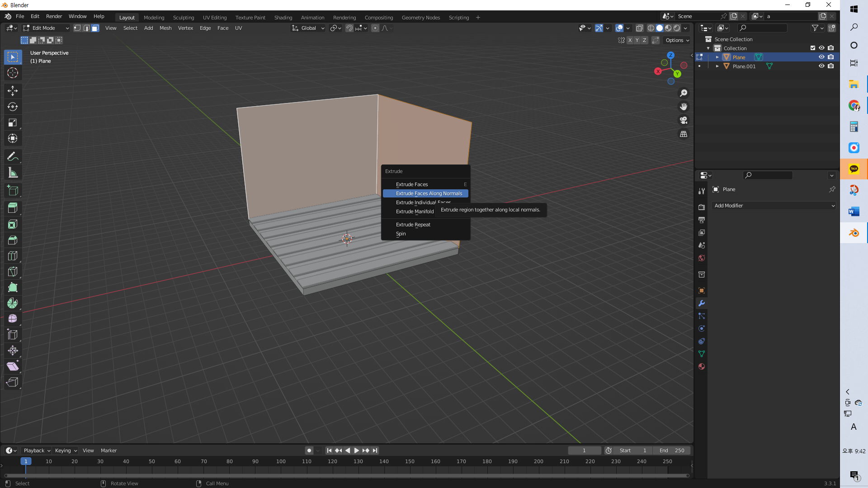The width and height of the screenshot is (868, 488).
Task: Switch to the Sculpting workspace tab
Action: [183, 18]
